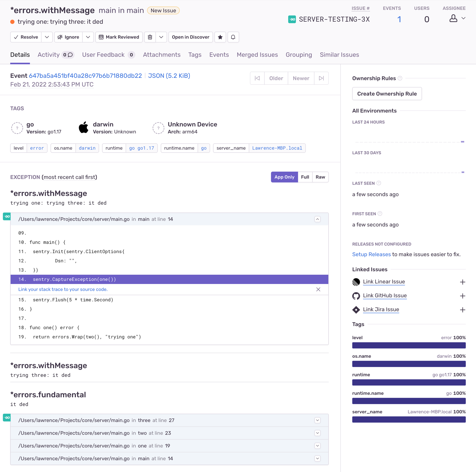Screen dimensions: 476x472
Task: Click the level tag distribution bar
Action: pyautogui.click(x=408, y=345)
